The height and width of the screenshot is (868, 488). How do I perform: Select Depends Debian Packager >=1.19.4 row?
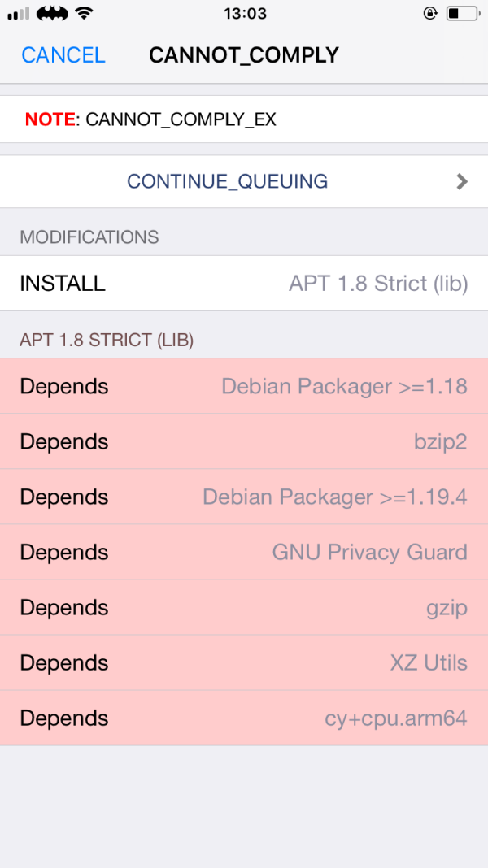[x=244, y=497]
